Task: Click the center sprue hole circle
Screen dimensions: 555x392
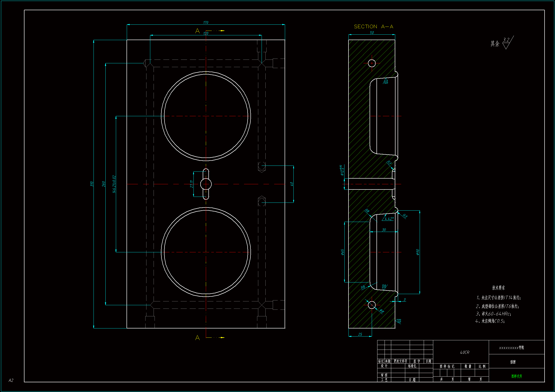Action: click(206, 184)
